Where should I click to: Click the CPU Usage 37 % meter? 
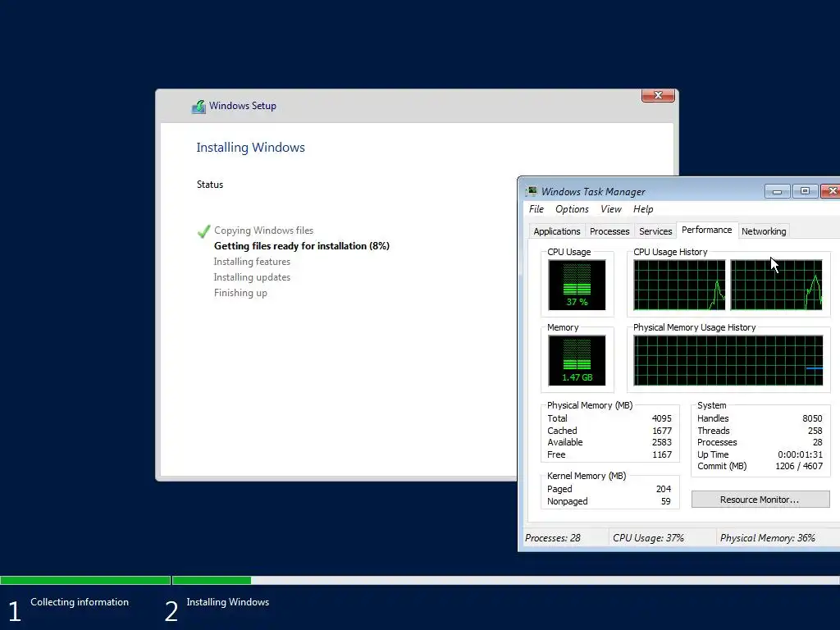click(x=577, y=285)
